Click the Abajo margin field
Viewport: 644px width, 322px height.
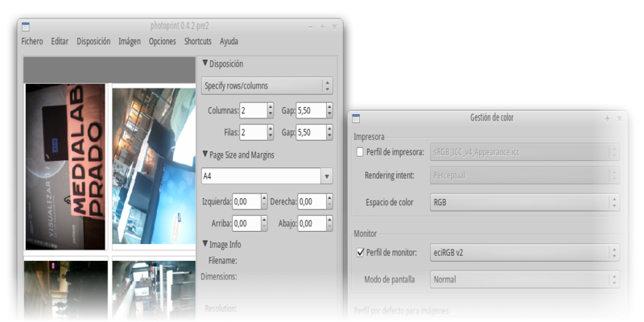pos(312,224)
